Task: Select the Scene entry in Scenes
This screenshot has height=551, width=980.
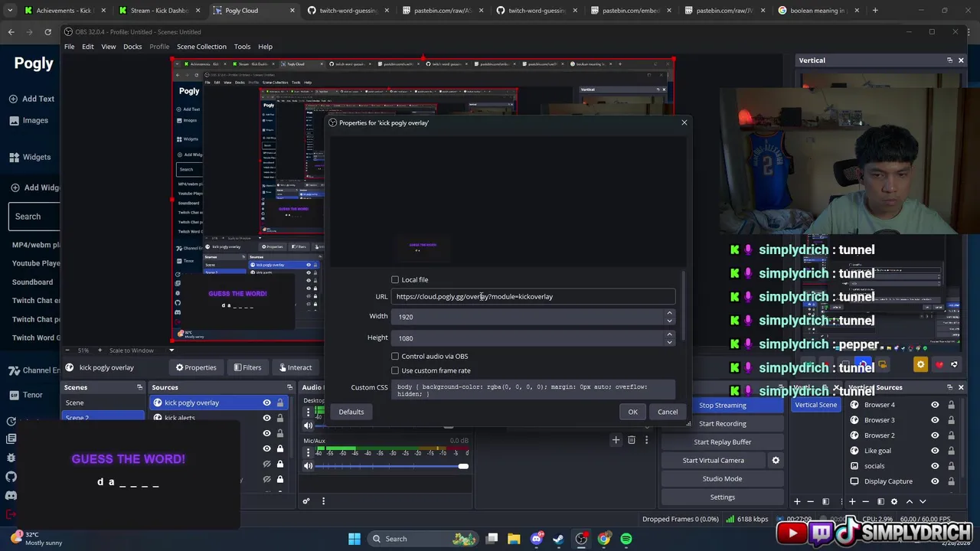Action: [x=103, y=403]
